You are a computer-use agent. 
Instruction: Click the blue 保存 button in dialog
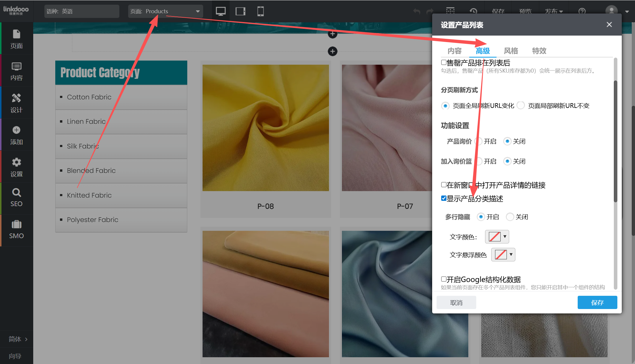pos(597,303)
